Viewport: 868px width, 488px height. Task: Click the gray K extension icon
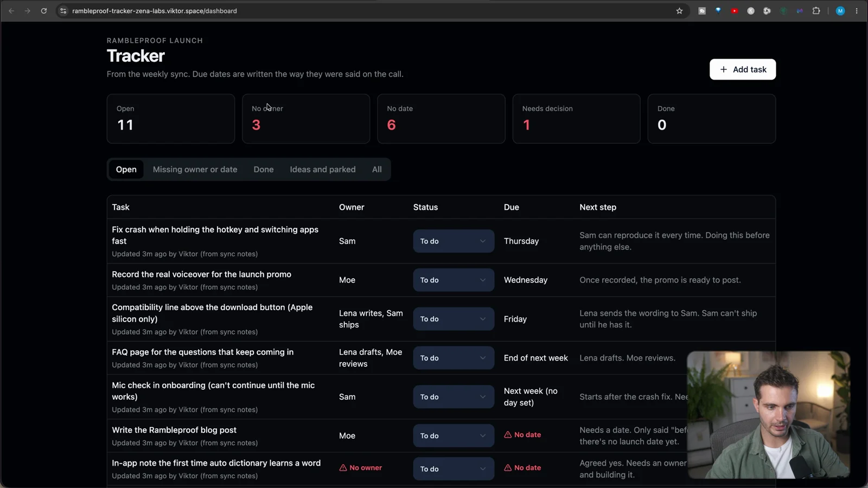[751, 11]
